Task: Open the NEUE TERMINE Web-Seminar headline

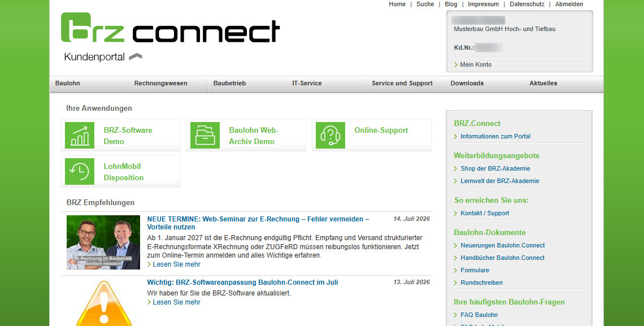Action: point(258,223)
